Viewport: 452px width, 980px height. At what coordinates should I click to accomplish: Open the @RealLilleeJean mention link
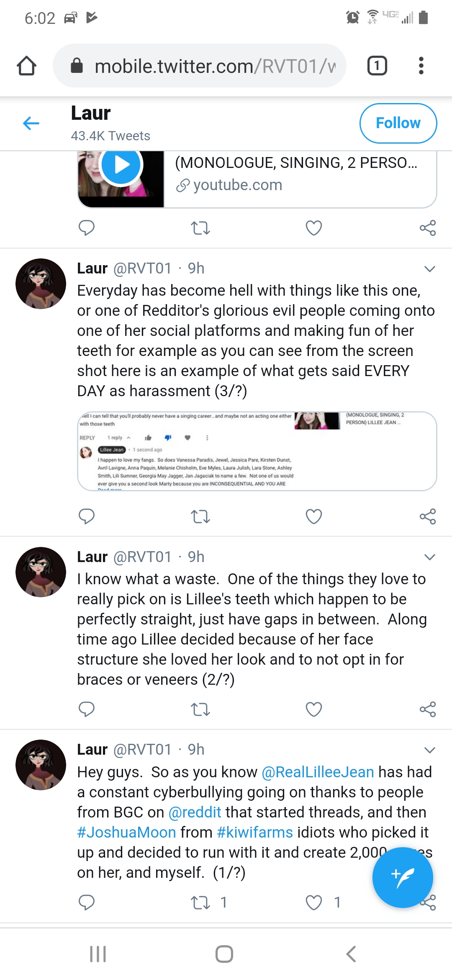click(x=318, y=772)
